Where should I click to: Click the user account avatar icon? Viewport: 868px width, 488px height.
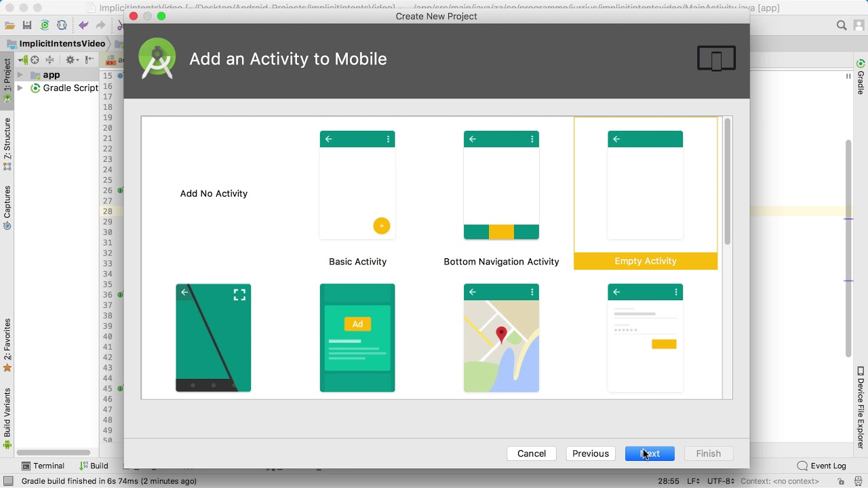[x=859, y=26]
